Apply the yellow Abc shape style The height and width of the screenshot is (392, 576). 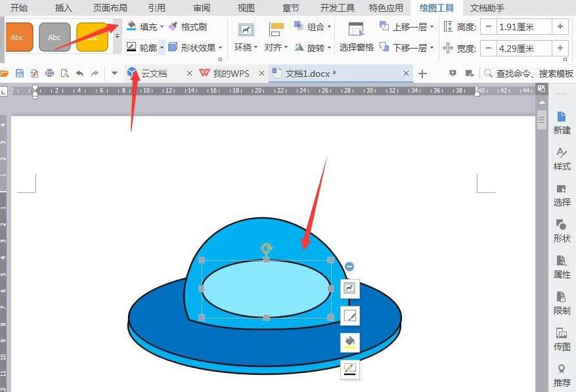(x=92, y=37)
